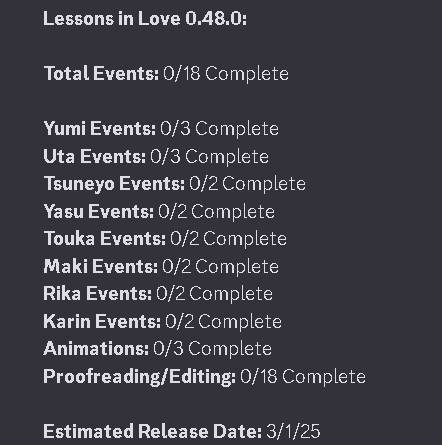The width and height of the screenshot is (442, 445).
Task: Click the Proofreading/Editing label
Action: (x=140, y=377)
